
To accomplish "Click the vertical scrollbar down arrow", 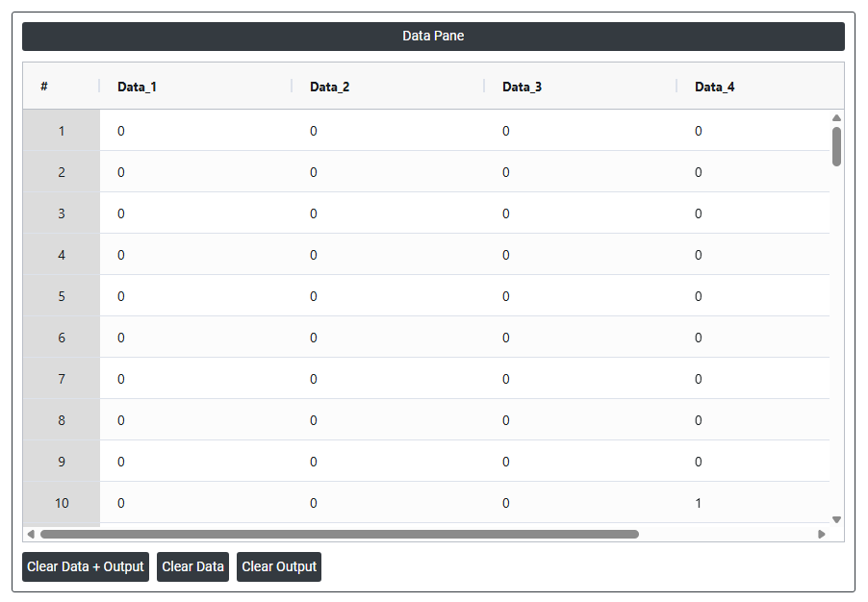I will [x=836, y=519].
